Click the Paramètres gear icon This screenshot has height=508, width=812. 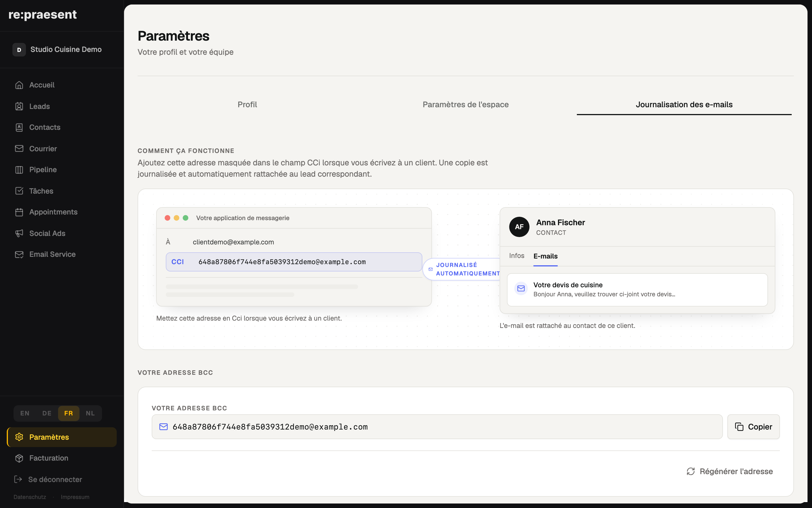19,437
